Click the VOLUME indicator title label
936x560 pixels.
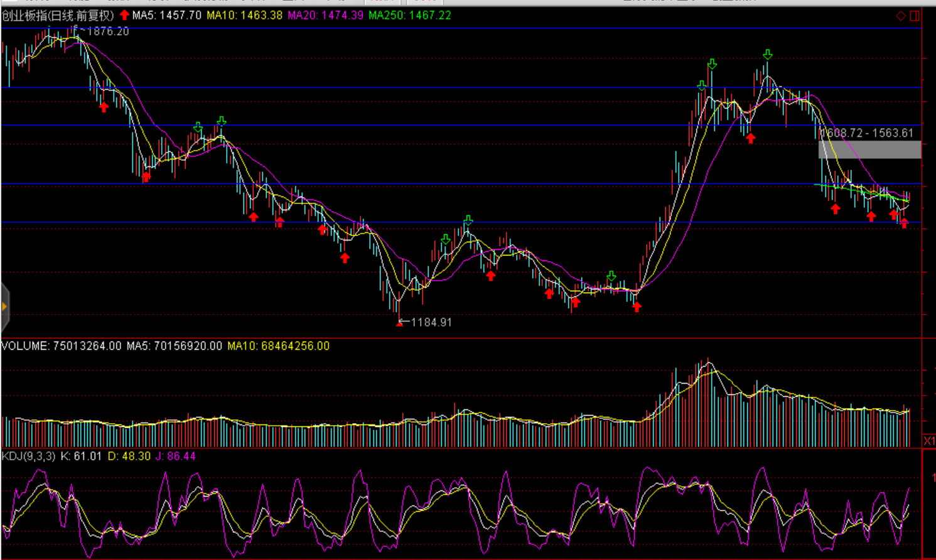25,346
